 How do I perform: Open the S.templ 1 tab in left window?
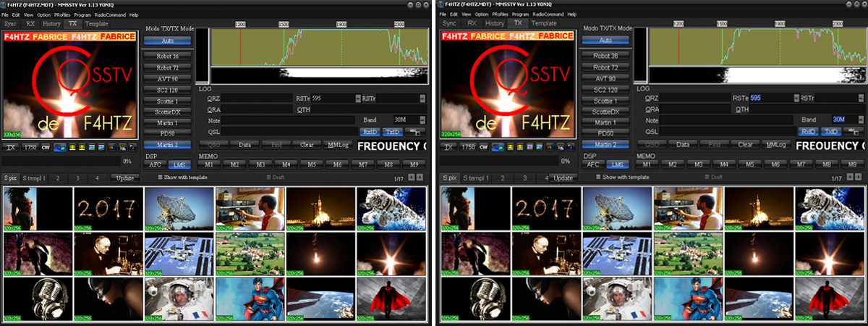(x=34, y=177)
